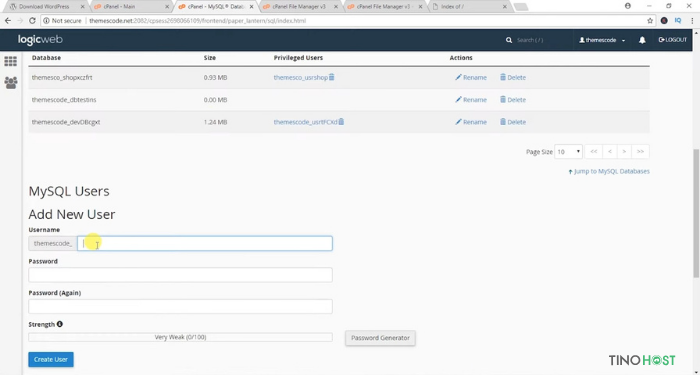The image size is (700, 375).
Task: Click the page vertical scrollbar
Action: [x=696, y=213]
